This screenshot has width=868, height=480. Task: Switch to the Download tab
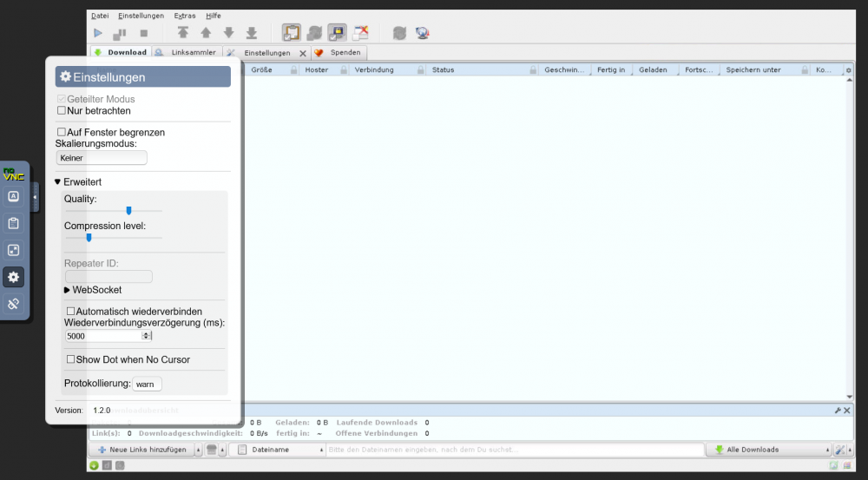pyautogui.click(x=121, y=53)
